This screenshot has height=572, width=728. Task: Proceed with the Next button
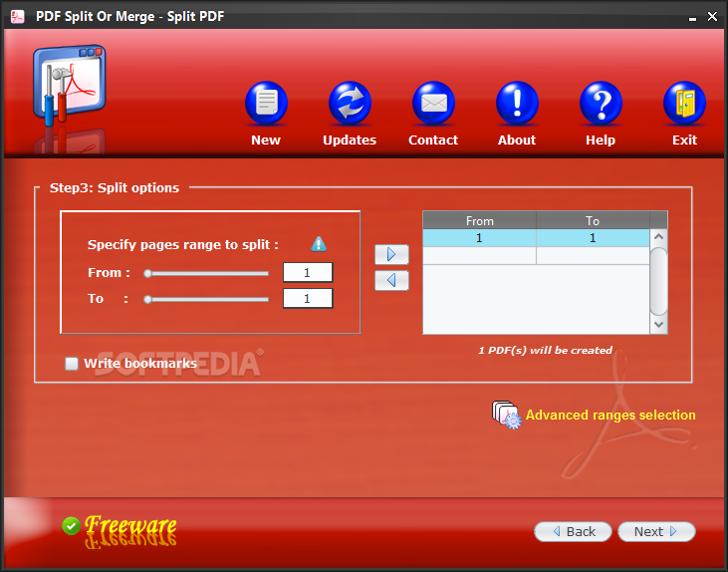pyautogui.click(x=656, y=531)
